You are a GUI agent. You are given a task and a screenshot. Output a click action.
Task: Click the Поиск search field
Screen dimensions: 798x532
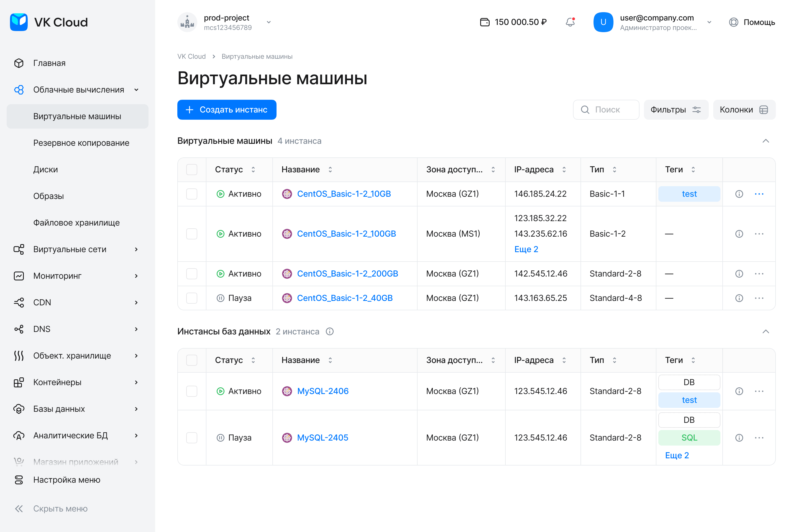[606, 110]
